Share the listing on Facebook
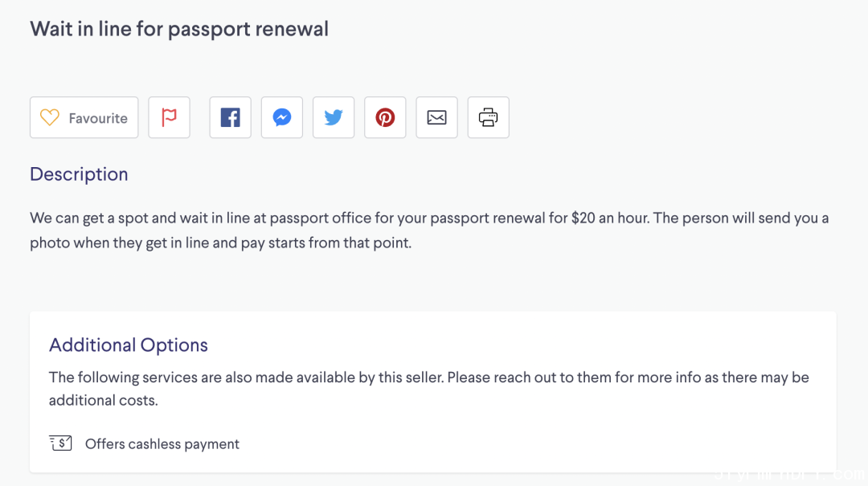The image size is (868, 486). [231, 117]
